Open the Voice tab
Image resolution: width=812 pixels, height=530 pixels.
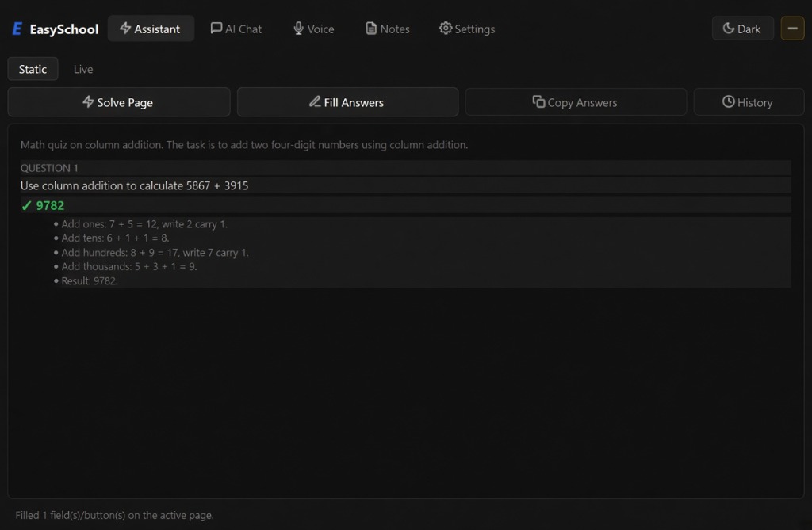pos(314,29)
